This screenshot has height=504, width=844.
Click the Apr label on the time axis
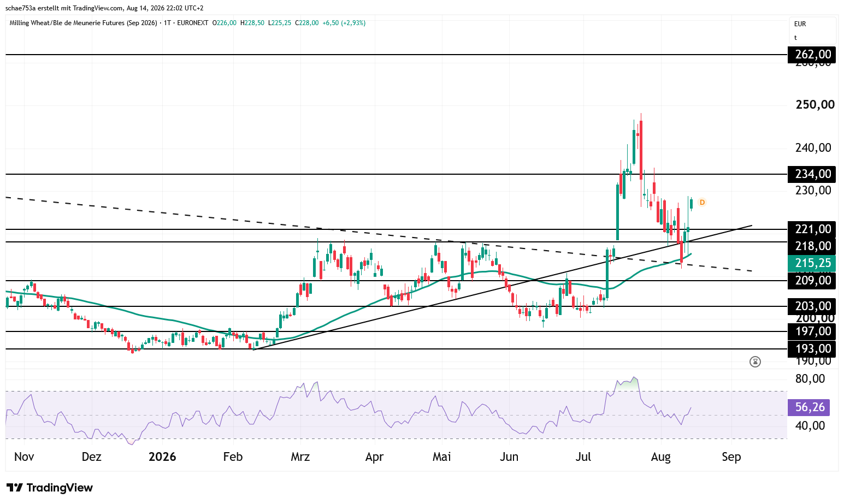coord(374,457)
